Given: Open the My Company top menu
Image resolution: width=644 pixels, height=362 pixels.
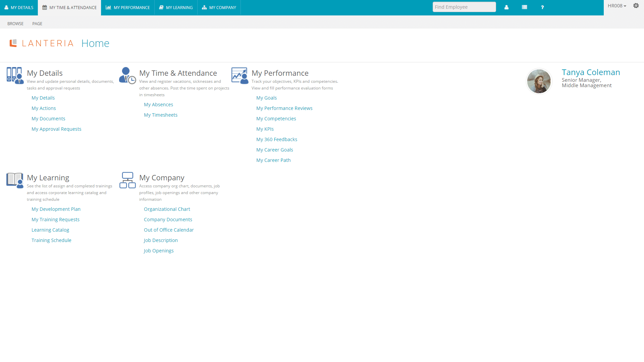Looking at the screenshot, I should [219, 7].
